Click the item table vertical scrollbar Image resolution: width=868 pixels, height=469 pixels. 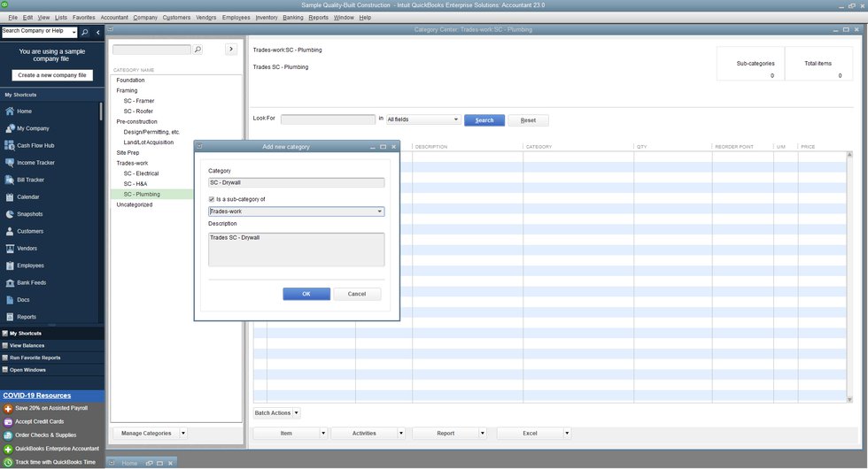click(x=849, y=276)
